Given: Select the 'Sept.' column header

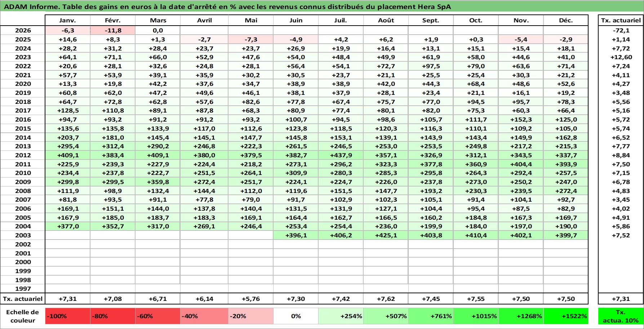Looking at the screenshot, I should tap(431, 20).
